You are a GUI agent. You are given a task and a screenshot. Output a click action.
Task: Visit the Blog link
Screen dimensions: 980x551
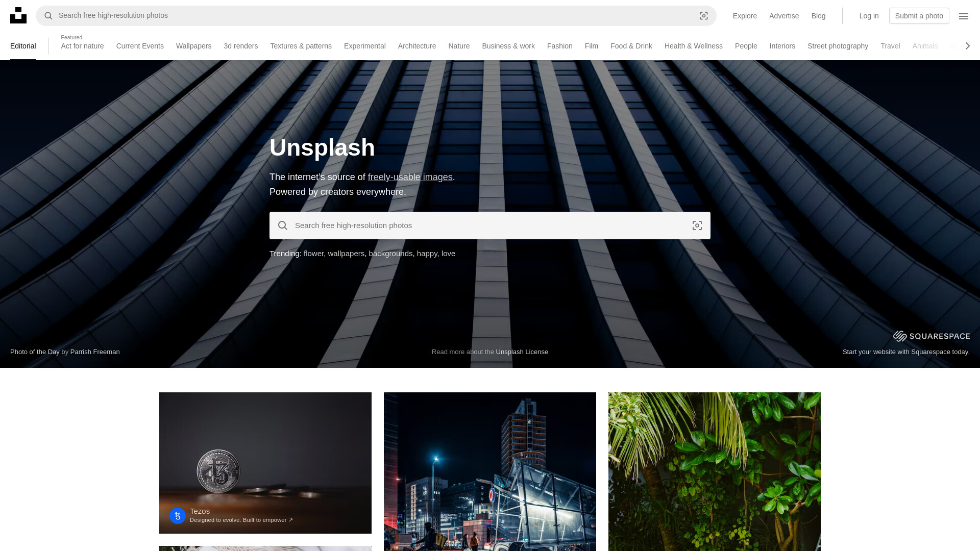pos(818,16)
